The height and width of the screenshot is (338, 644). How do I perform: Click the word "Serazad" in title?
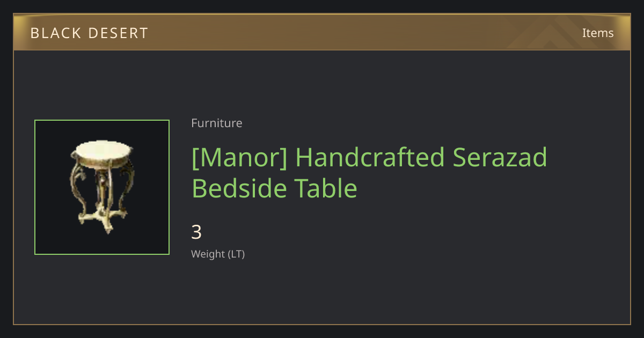pos(500,158)
